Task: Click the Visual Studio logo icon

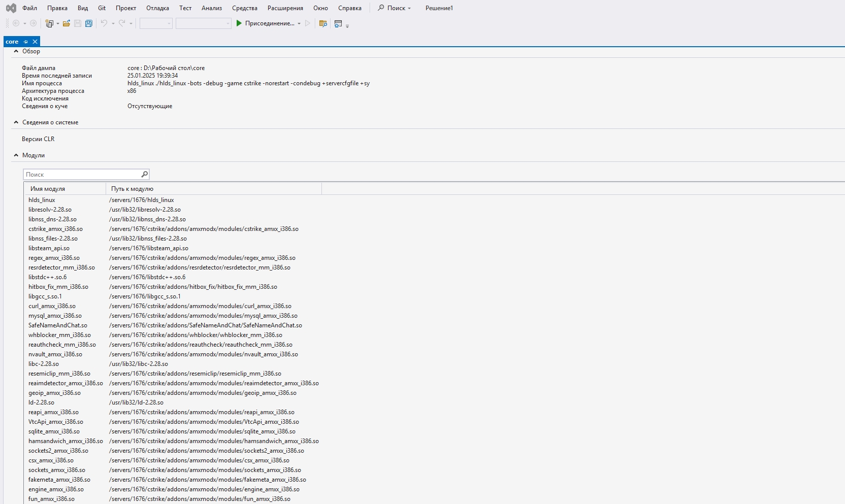Action: [11, 8]
